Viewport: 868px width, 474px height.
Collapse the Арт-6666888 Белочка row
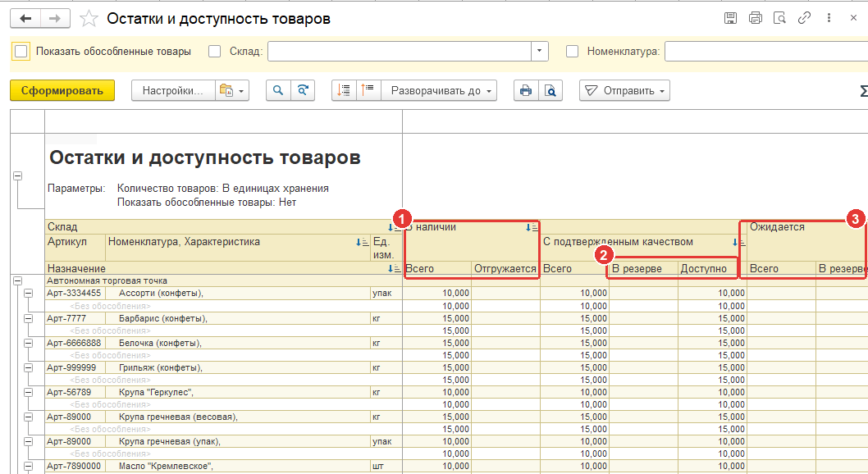point(28,343)
